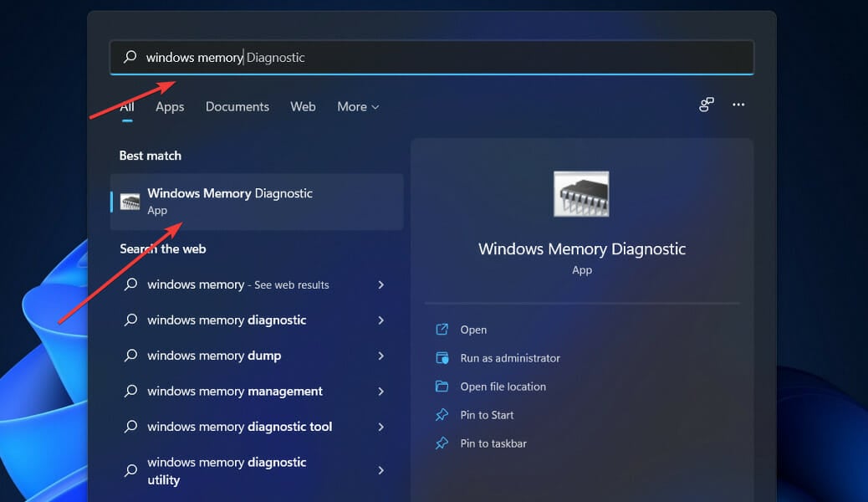This screenshot has height=502, width=868.
Task: Open Windows Memory Diagnostic best match result
Action: coord(257,202)
